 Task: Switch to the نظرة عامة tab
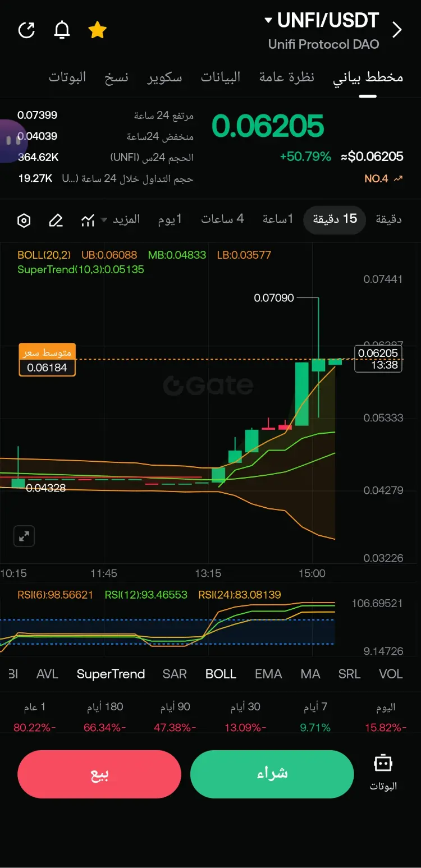point(286,77)
